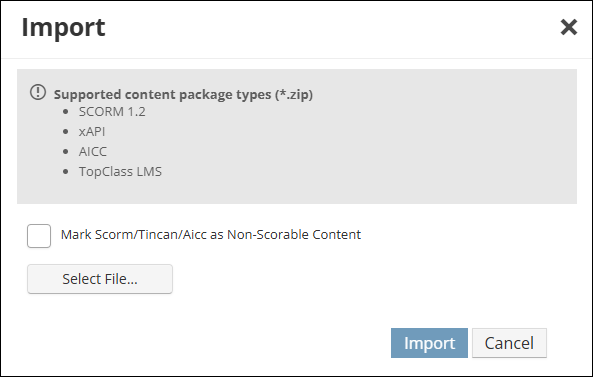Select the xAPI list entry

[x=92, y=132]
